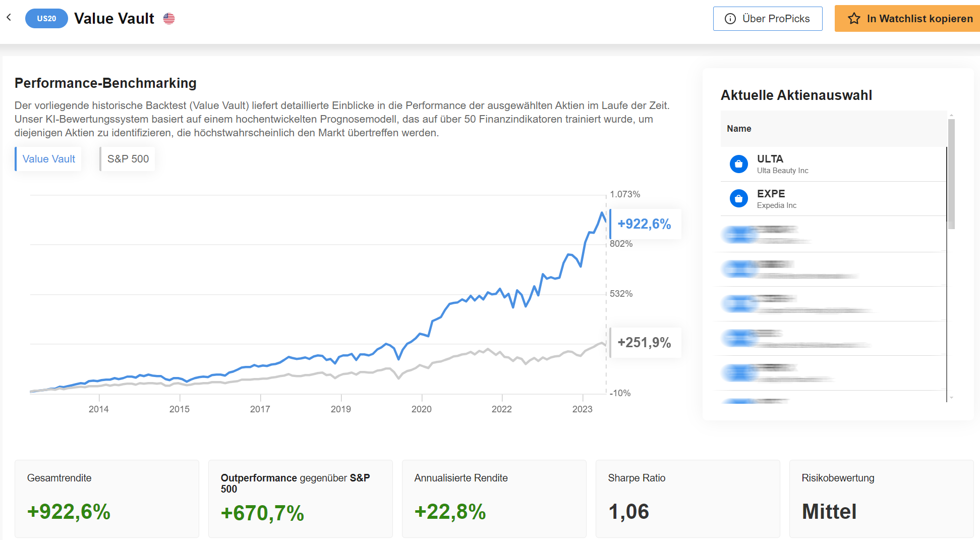This screenshot has height=540, width=980.
Task: Select Expedia Inc company name
Action: point(776,205)
